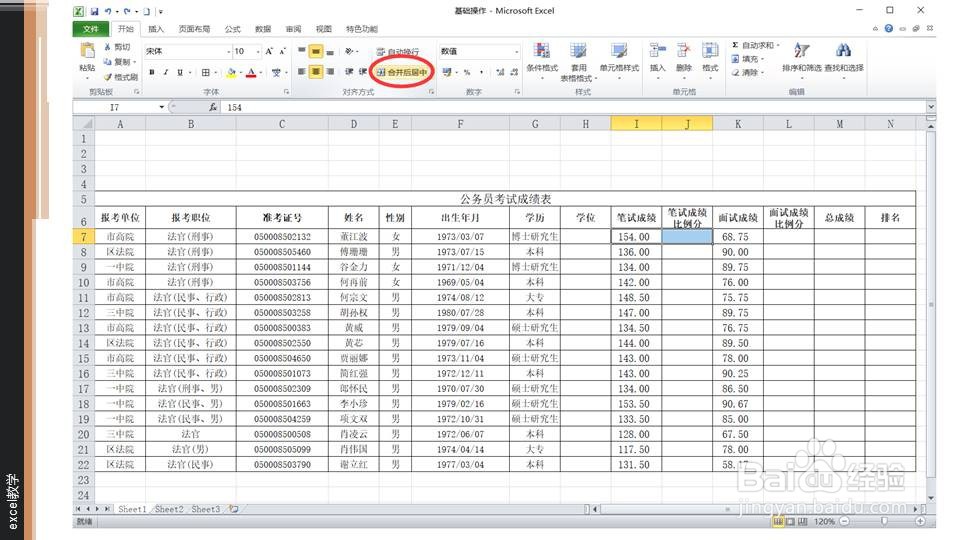Switch to the Insert (插入) ribbon tab

[156, 29]
